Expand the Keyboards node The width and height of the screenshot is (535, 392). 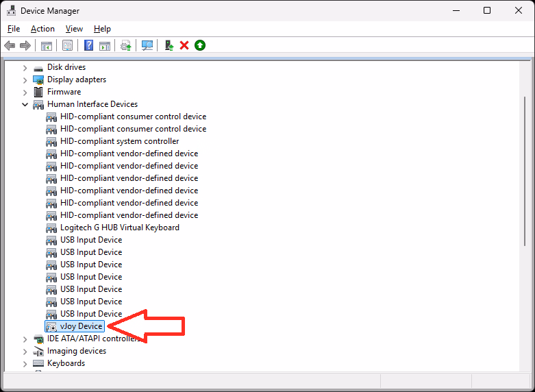pos(25,364)
